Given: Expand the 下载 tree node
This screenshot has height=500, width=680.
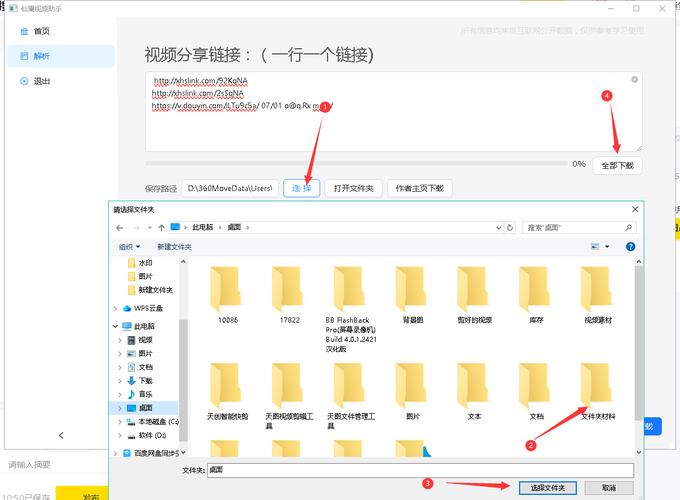Looking at the screenshot, I should [x=120, y=381].
